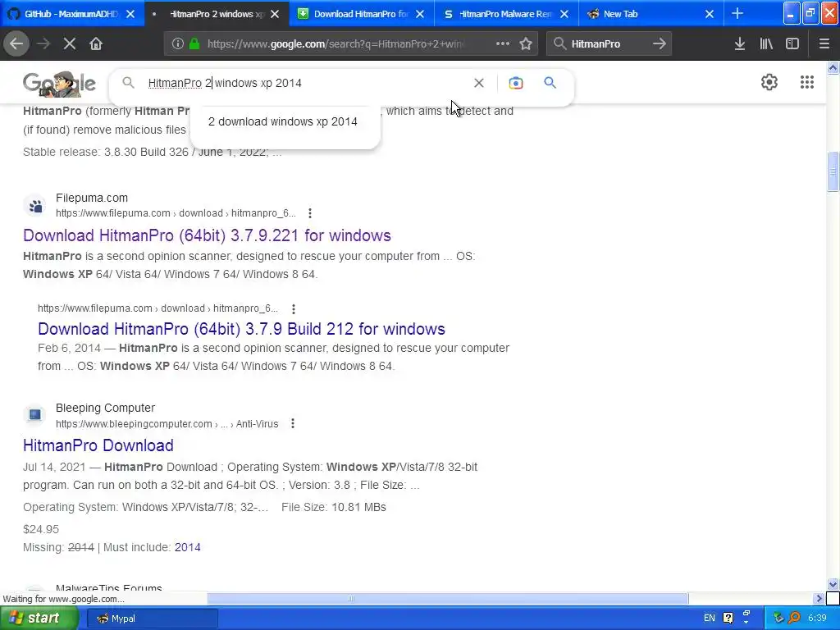This screenshot has height=630, width=840.
Task: Open options for Bleeping Computer result
Action: pos(293,424)
